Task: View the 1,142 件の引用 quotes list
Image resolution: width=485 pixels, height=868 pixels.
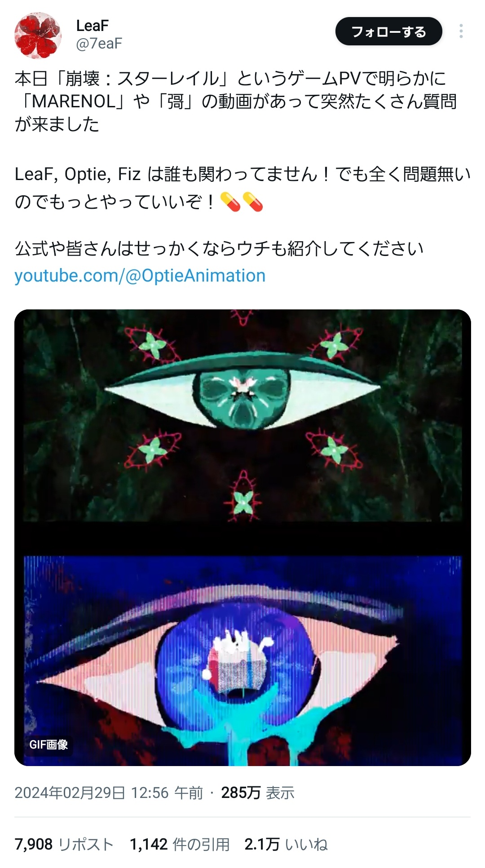Action: coord(180,845)
